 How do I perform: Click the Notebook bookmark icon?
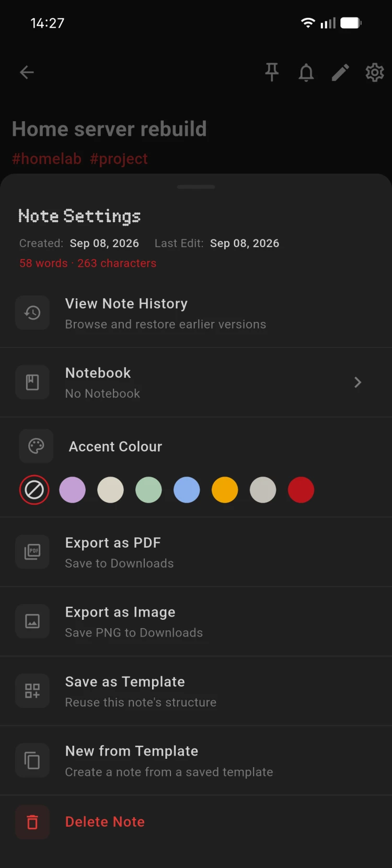(x=32, y=382)
